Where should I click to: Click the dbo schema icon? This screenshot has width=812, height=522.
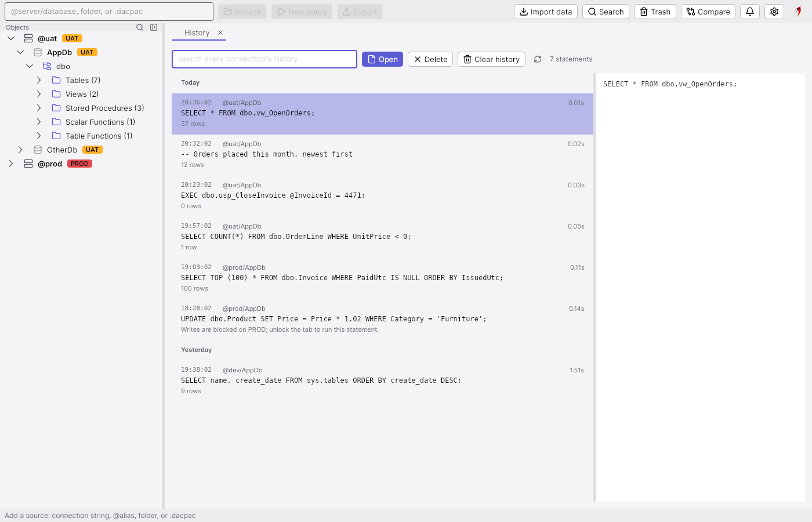tap(47, 66)
